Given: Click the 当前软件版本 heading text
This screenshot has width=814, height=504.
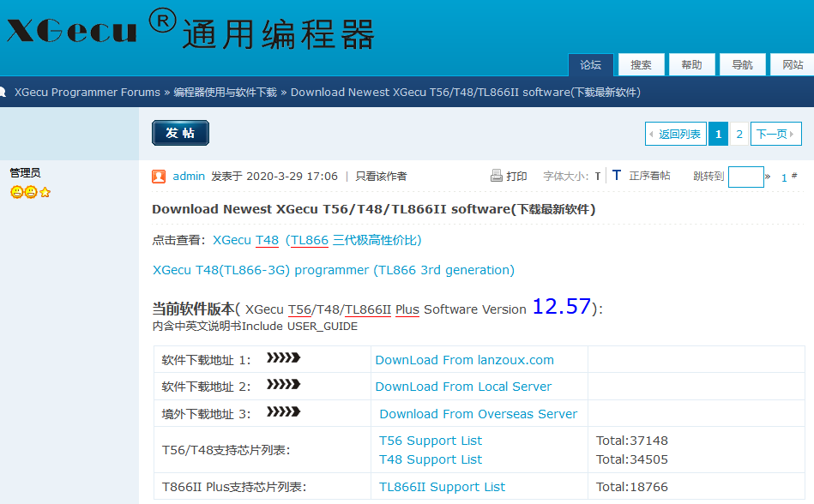Looking at the screenshot, I should [194, 309].
